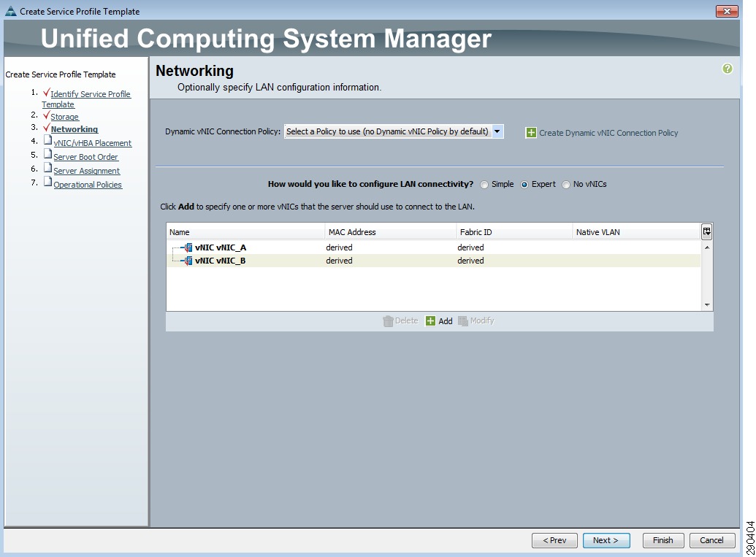The height and width of the screenshot is (557, 756).
Task: Sort by the Fabric ID column header
Action: [514, 231]
